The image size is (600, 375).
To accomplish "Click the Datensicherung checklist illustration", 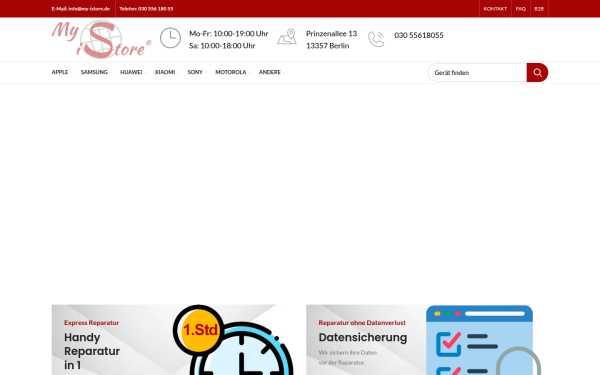I will tap(483, 340).
